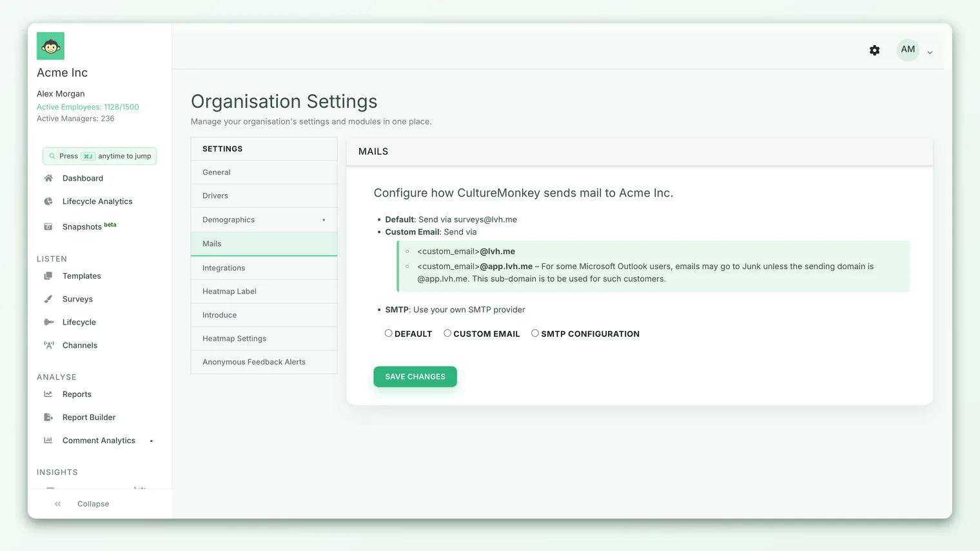The width and height of the screenshot is (980, 551).
Task: Click Save Changes button
Action: [x=415, y=377]
